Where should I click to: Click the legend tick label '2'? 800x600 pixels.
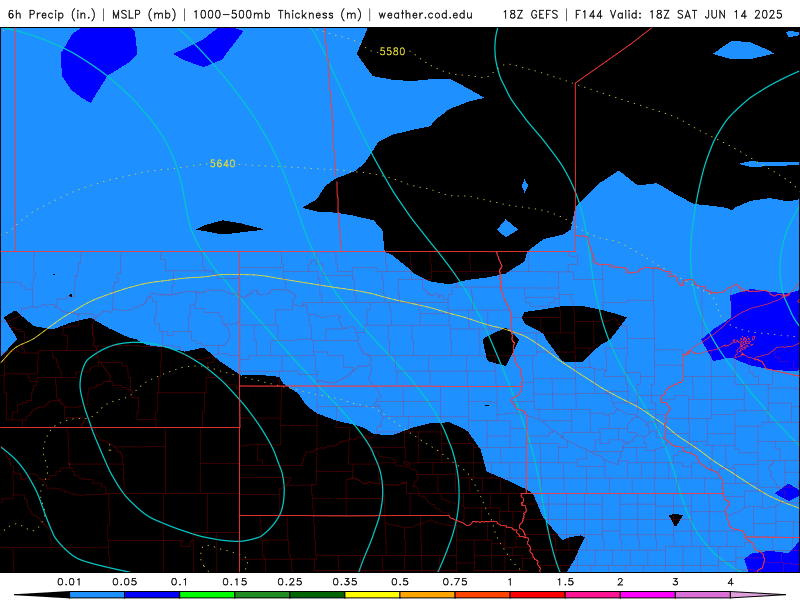point(620,582)
